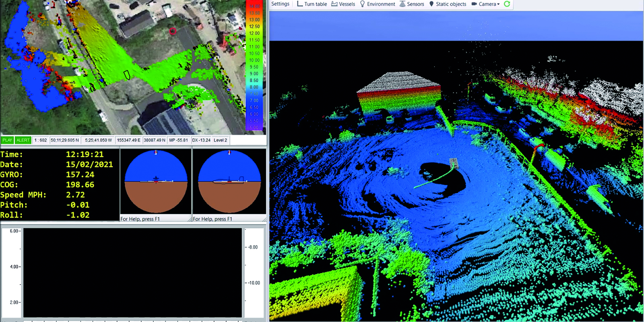Open the Vessels ship icon
This screenshot has height=322, width=644.
click(334, 4)
